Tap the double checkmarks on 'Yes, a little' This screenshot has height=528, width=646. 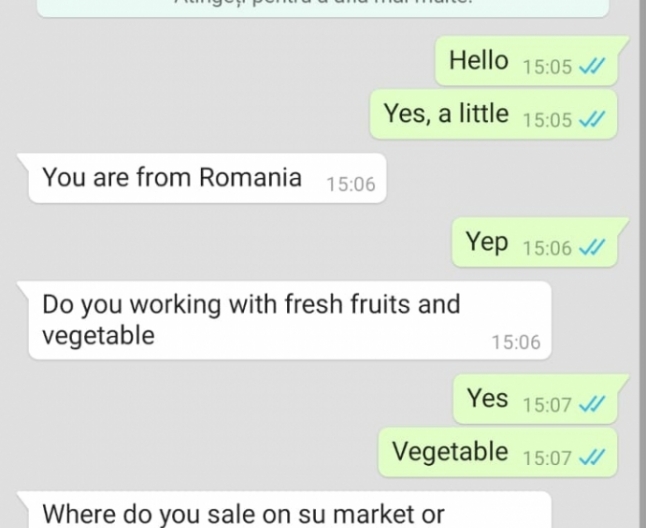tap(592, 119)
